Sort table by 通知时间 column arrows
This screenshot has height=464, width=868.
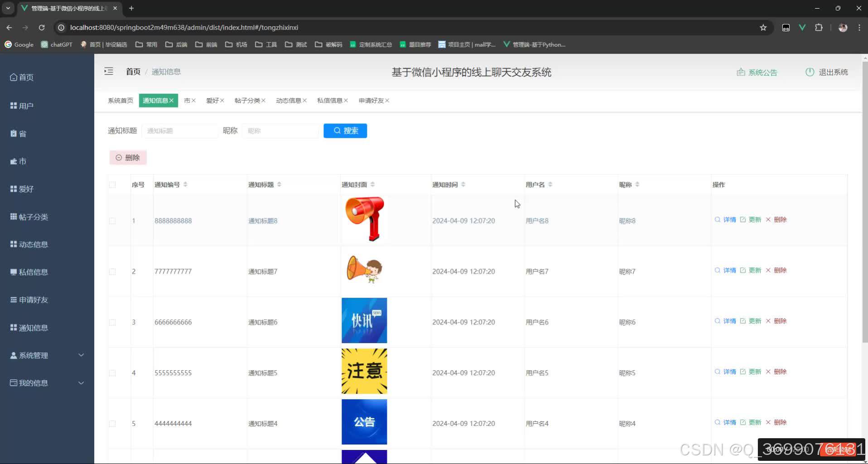pos(463,184)
